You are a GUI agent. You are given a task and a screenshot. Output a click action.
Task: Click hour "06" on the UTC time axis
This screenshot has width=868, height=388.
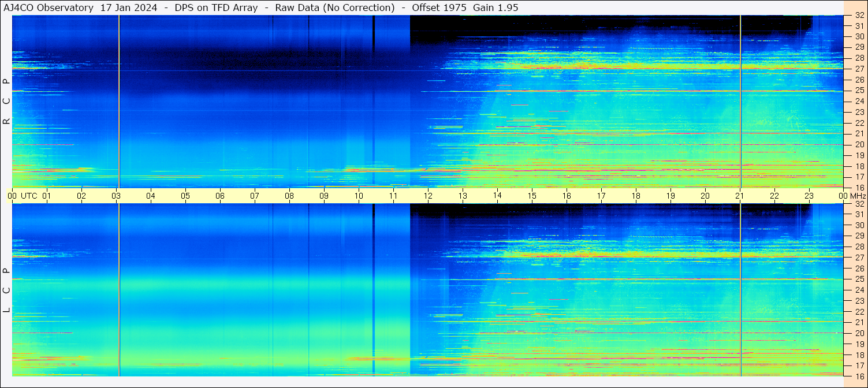coord(220,196)
